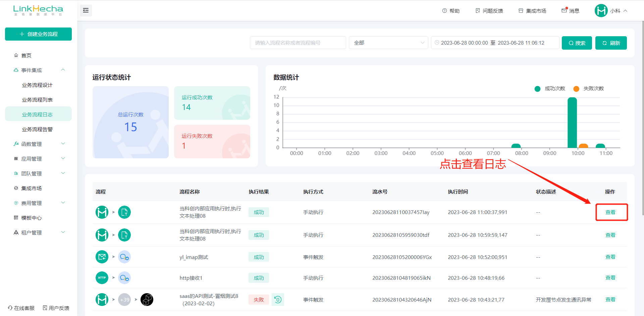The image size is (644, 316).
Task: Click the 执行时间 column header
Action: pyautogui.click(x=458, y=192)
